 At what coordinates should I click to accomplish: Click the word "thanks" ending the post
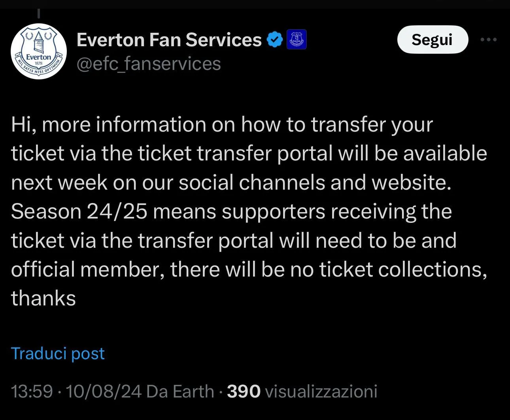[x=43, y=298]
